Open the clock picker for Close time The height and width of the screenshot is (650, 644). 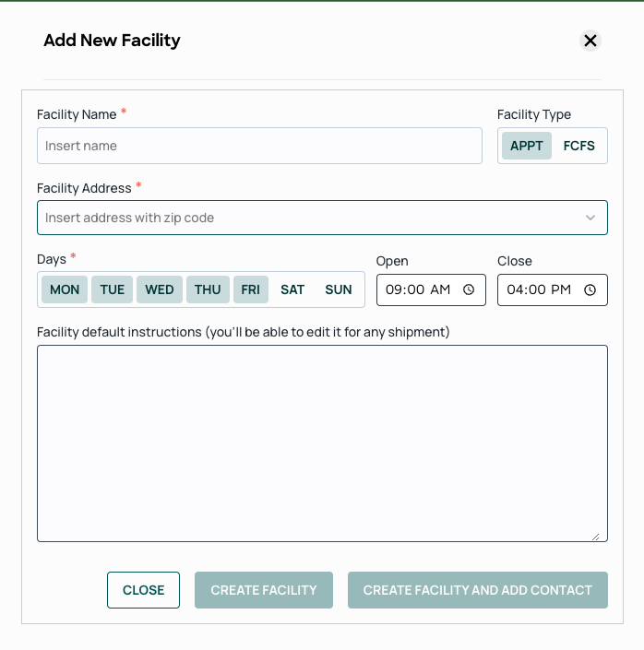click(x=590, y=290)
